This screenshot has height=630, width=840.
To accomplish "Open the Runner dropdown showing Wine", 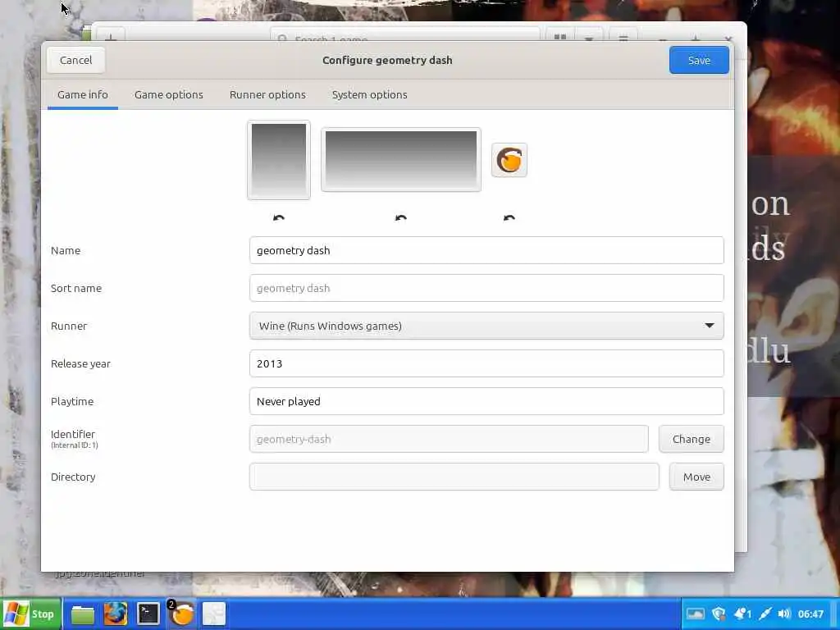I will (x=486, y=326).
